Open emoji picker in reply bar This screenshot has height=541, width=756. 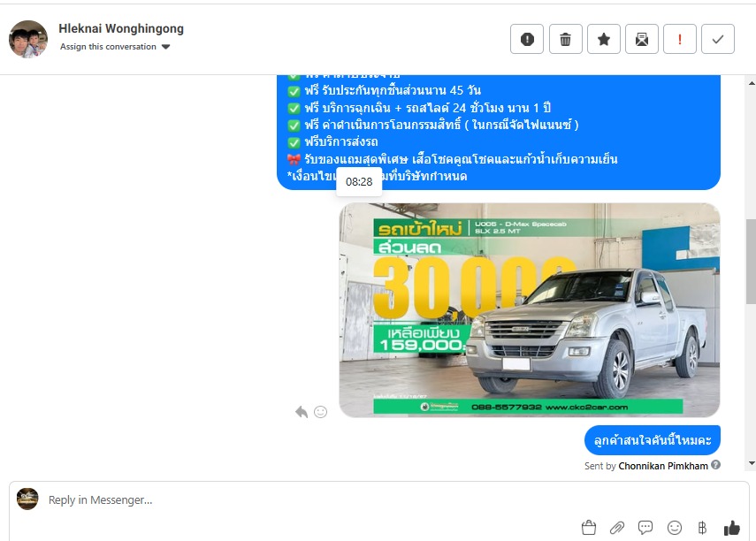coord(675,528)
